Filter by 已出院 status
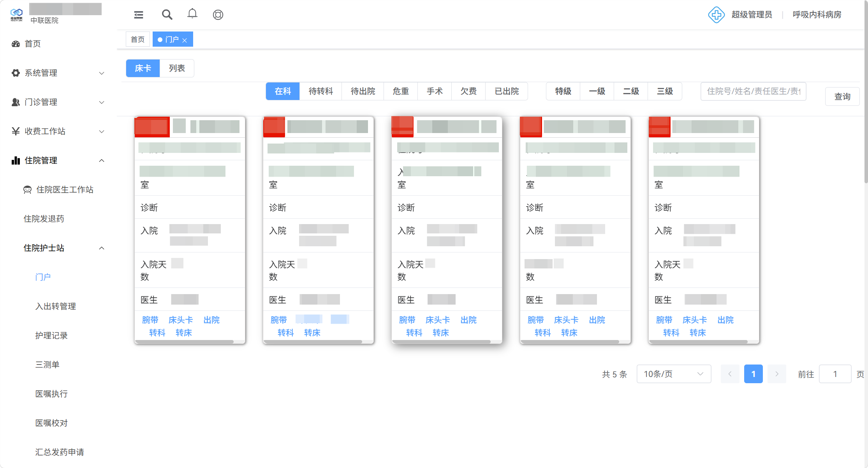The image size is (868, 468). [x=507, y=91]
